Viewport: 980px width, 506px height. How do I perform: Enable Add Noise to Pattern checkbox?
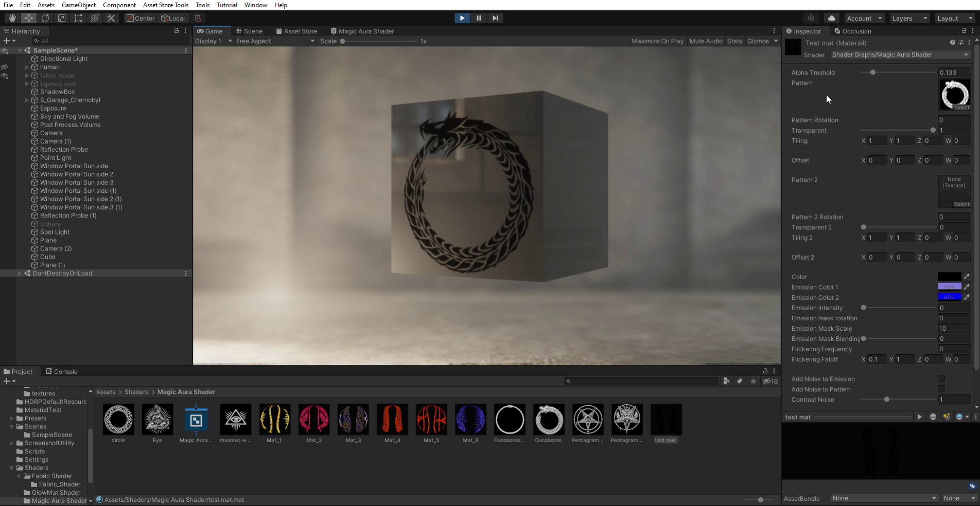[941, 389]
